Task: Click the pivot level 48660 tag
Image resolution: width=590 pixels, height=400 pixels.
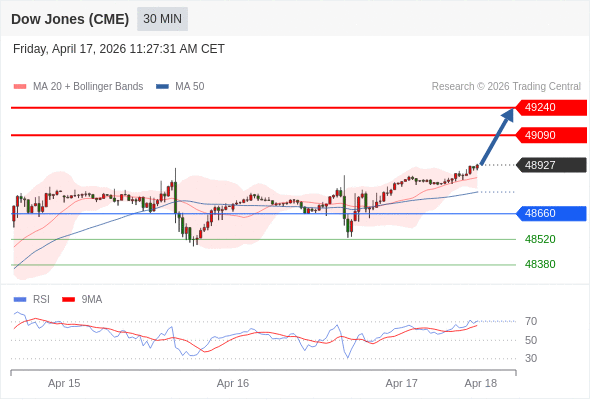Action: click(551, 213)
